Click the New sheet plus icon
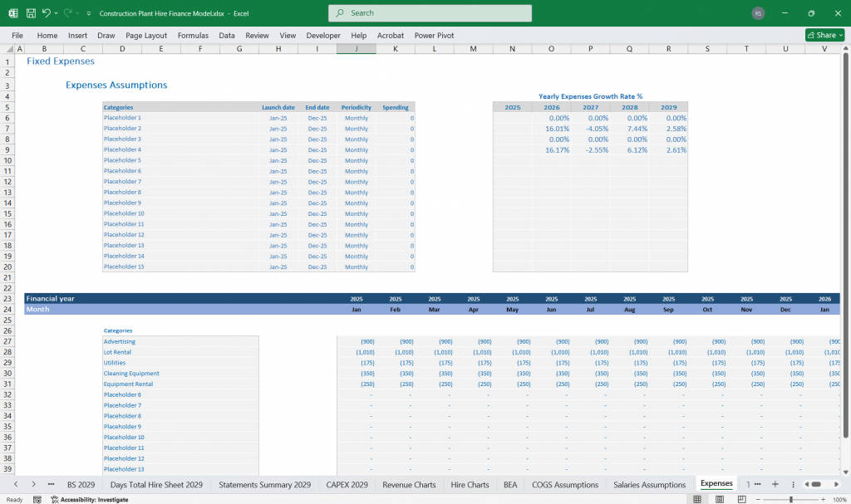851x504 pixels. [775, 484]
